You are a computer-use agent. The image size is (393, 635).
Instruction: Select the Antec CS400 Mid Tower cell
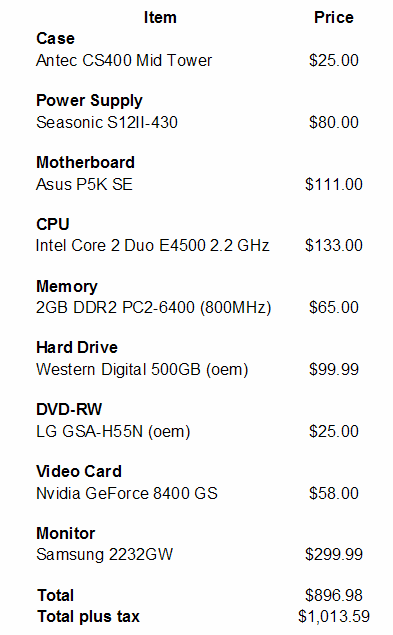tap(124, 60)
